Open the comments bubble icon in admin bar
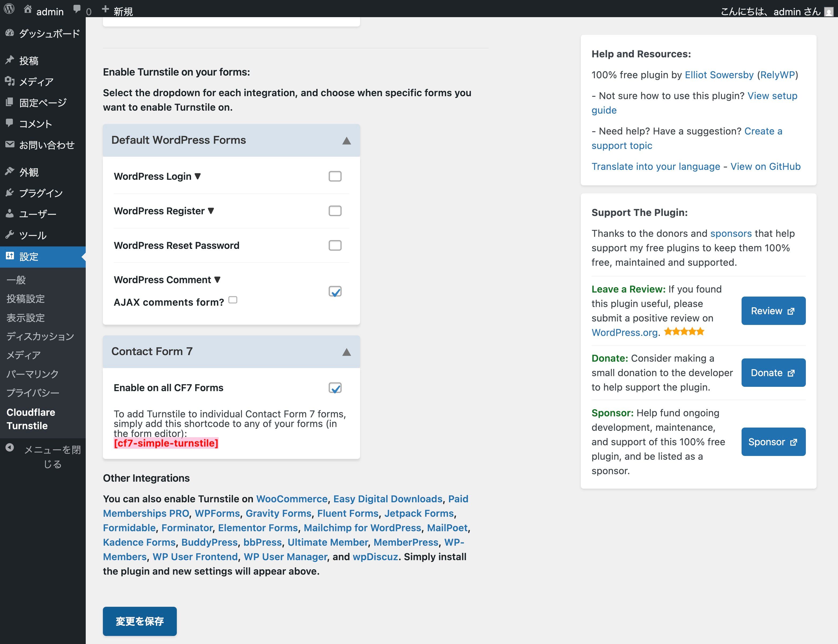The image size is (838, 644). (x=77, y=9)
